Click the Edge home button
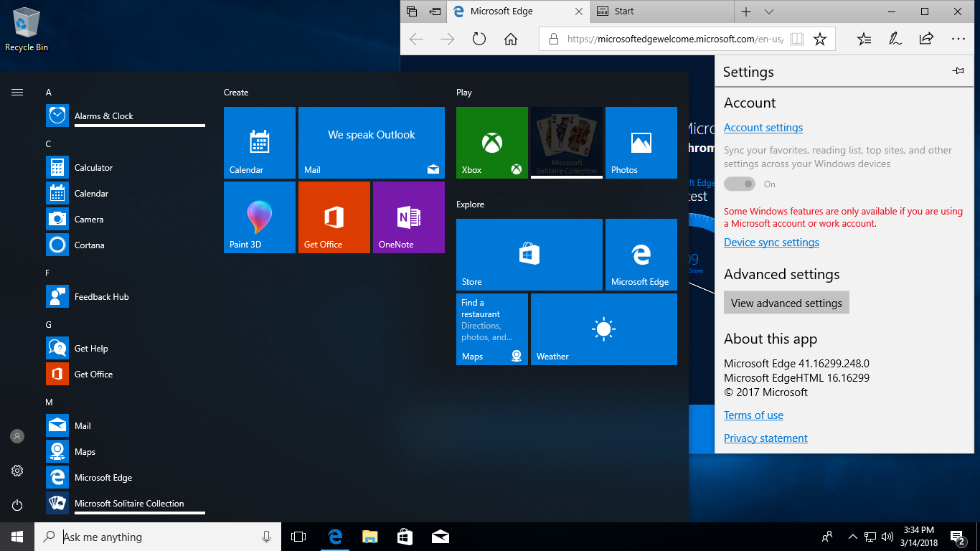The height and width of the screenshot is (551, 980). pyautogui.click(x=511, y=39)
